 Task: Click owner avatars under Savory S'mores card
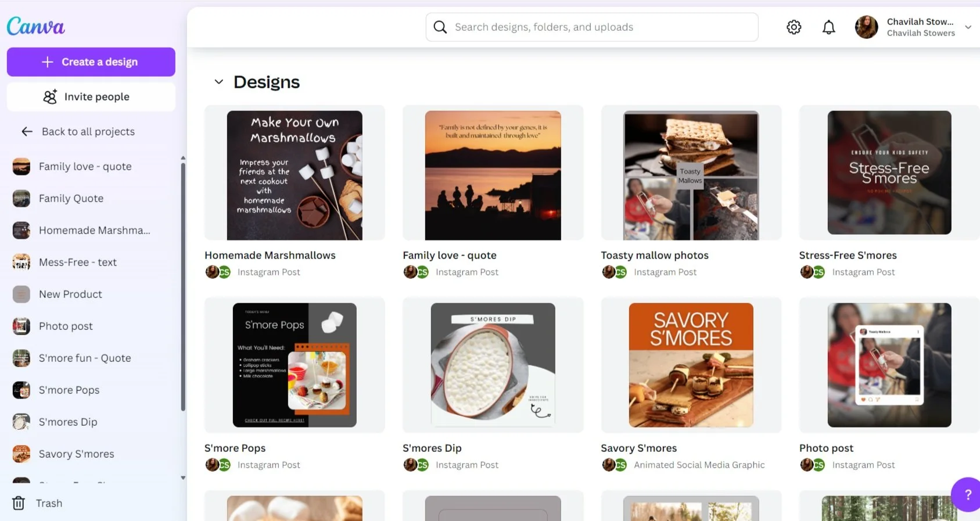[614, 465]
